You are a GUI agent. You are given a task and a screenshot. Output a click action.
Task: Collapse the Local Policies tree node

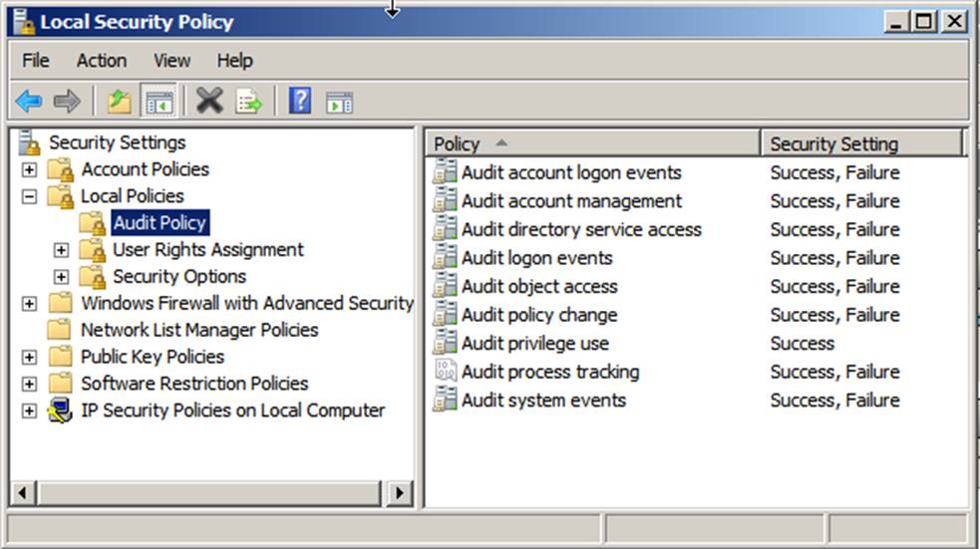pos(29,196)
